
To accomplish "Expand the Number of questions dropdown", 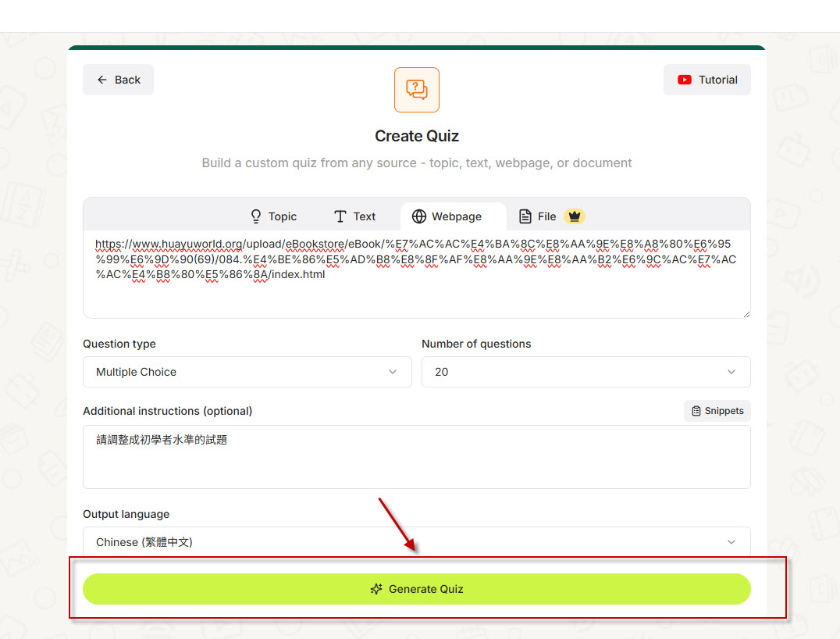I will click(x=586, y=372).
